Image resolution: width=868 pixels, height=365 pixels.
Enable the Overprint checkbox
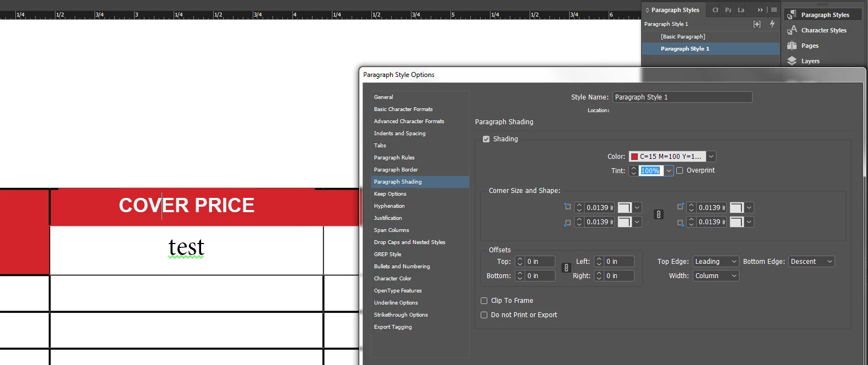[x=680, y=170]
